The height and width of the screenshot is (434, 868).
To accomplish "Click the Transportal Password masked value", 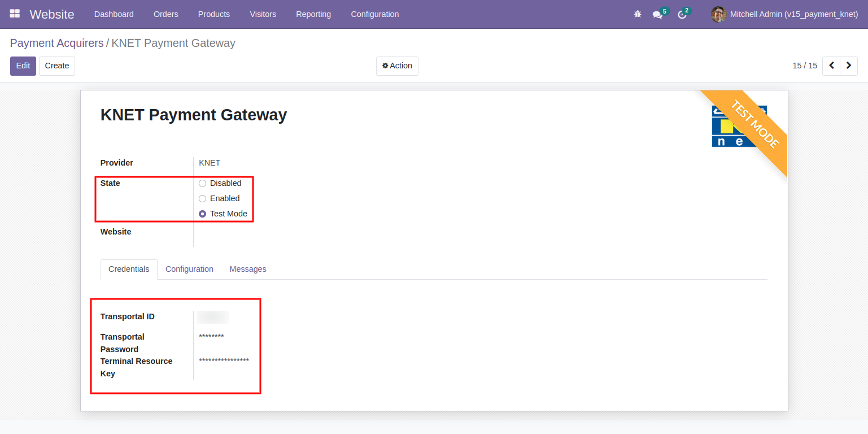I will pos(212,337).
